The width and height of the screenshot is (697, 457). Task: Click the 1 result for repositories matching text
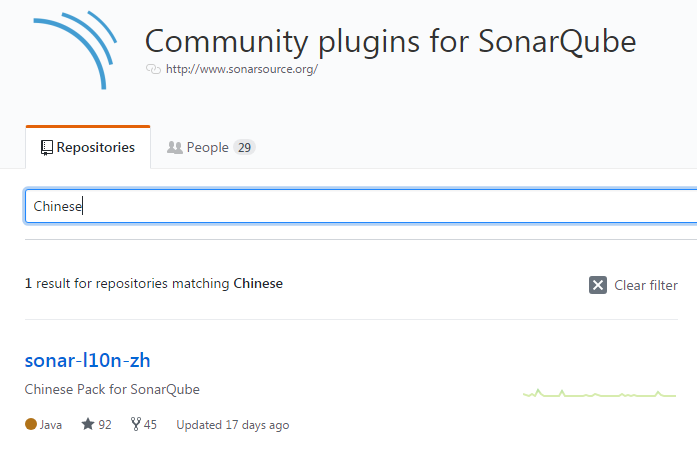[x=154, y=283]
